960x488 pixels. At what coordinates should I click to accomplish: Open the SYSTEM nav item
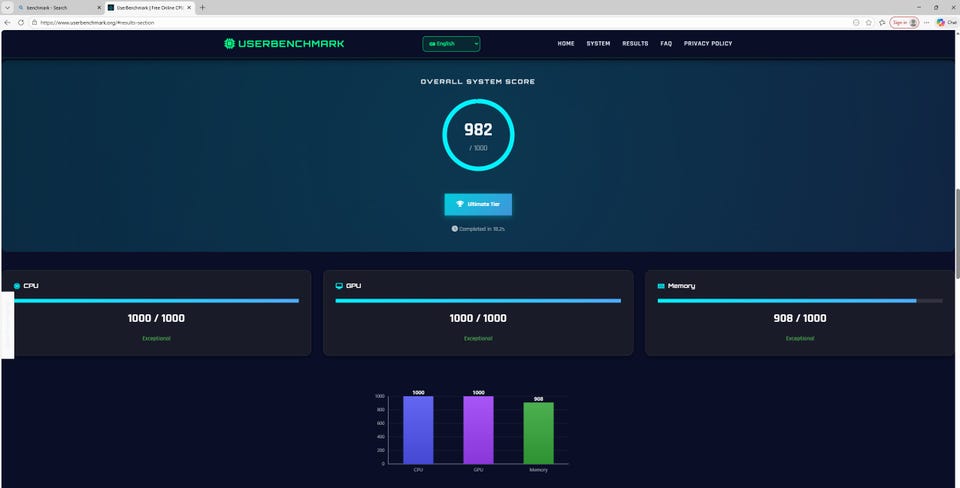point(598,43)
